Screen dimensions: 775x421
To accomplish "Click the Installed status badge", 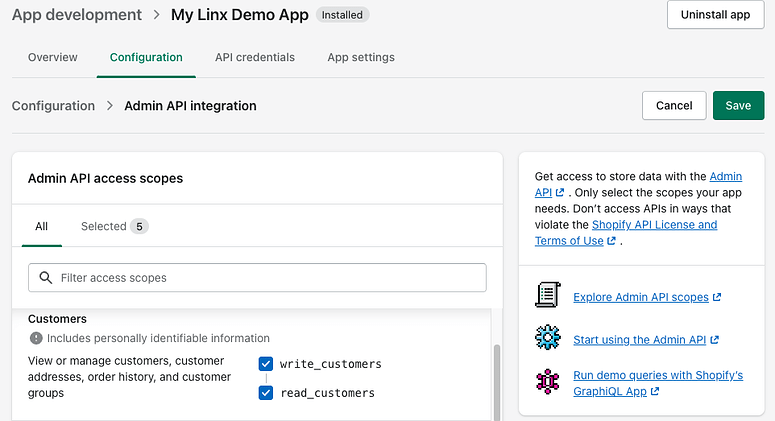I will point(342,15).
